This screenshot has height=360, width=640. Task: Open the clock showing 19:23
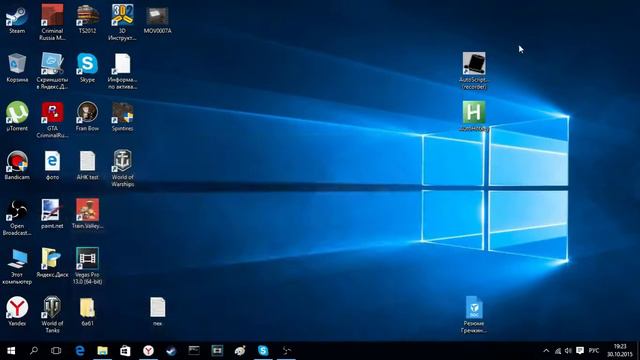click(x=620, y=351)
